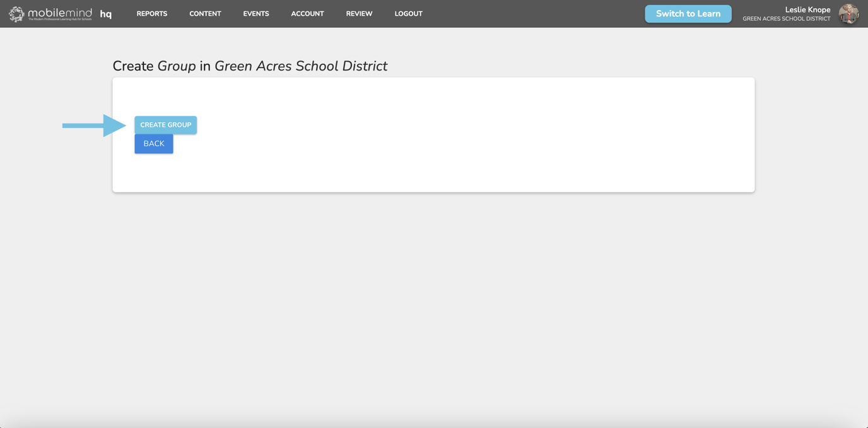This screenshot has height=428, width=868.
Task: Navigate to the Review section
Action: pos(359,14)
